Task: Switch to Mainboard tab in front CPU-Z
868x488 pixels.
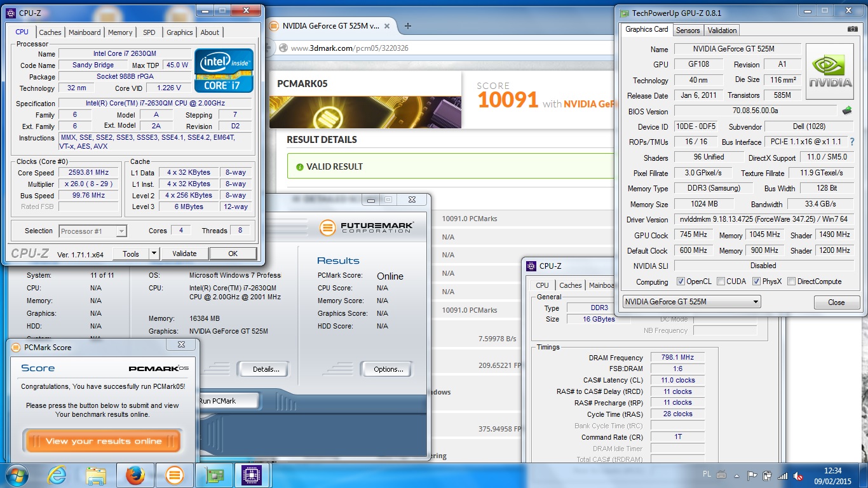Action: pos(85,32)
